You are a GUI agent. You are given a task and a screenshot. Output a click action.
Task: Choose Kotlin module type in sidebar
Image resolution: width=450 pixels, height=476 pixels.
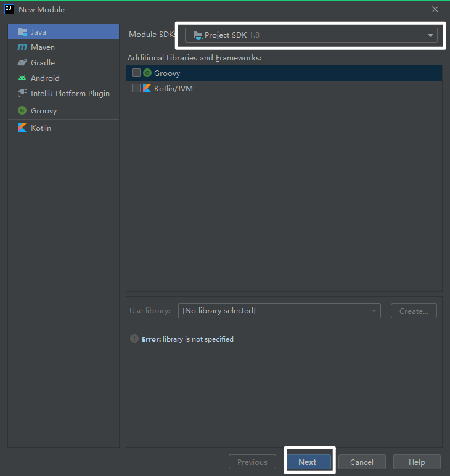[63, 128]
